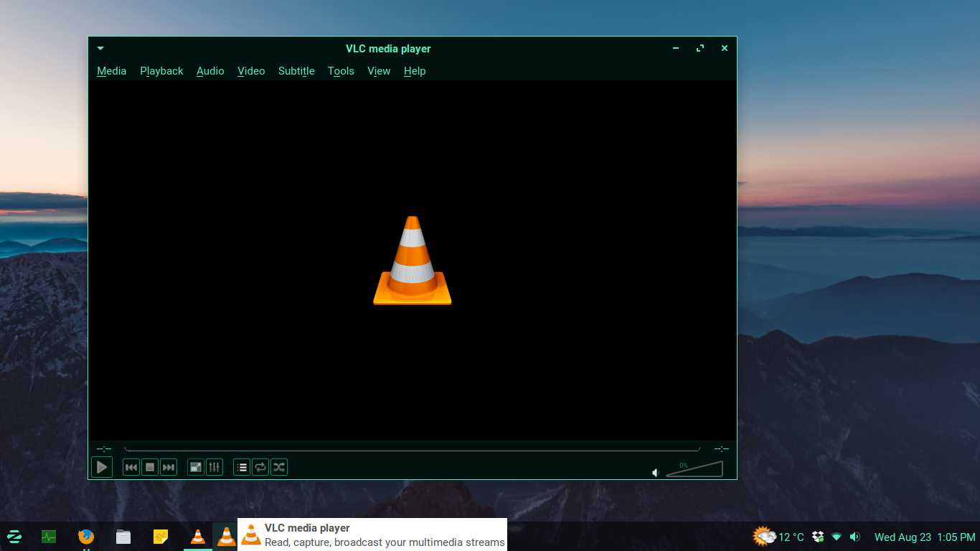Screen dimensions: 980x551
Task: Open the window menu arrow in title bar
Action: coord(100,49)
